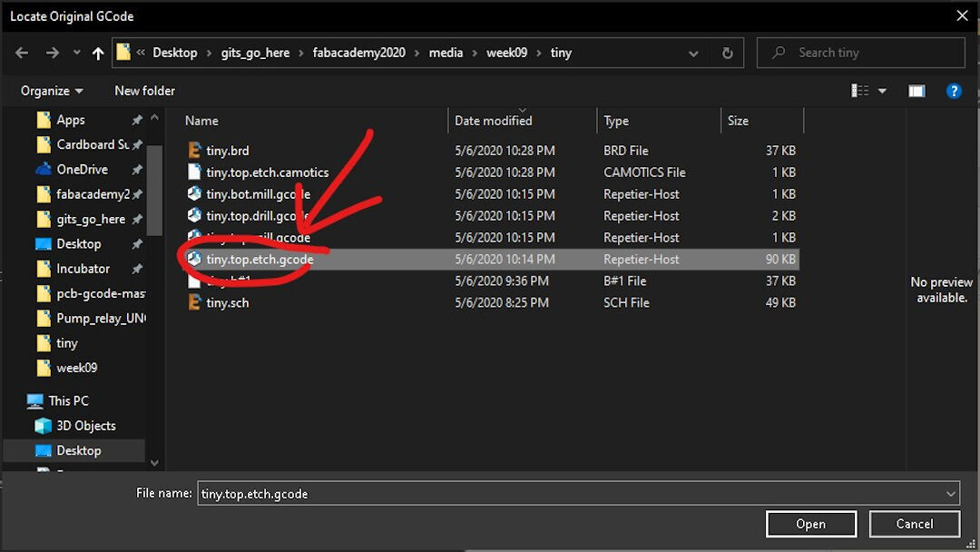Select the tiny.brd file icon

194,150
